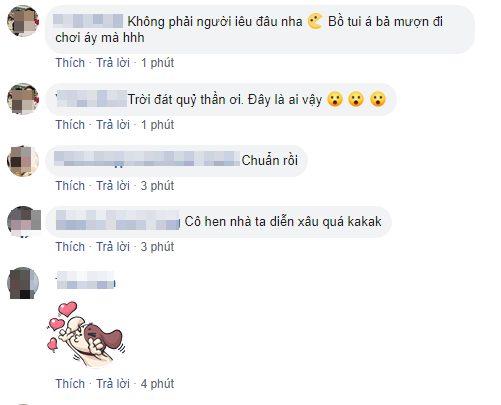Reply to the sticker comment

pyautogui.click(x=113, y=384)
